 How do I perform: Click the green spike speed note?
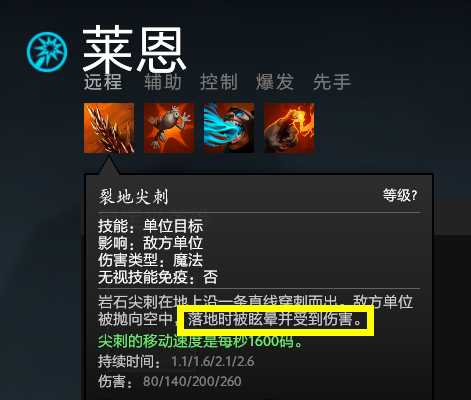click(200, 341)
